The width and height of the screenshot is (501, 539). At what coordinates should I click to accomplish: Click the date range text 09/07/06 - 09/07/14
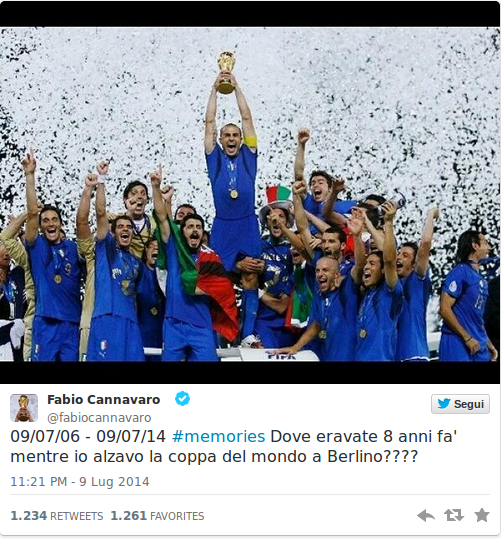pos(88,437)
